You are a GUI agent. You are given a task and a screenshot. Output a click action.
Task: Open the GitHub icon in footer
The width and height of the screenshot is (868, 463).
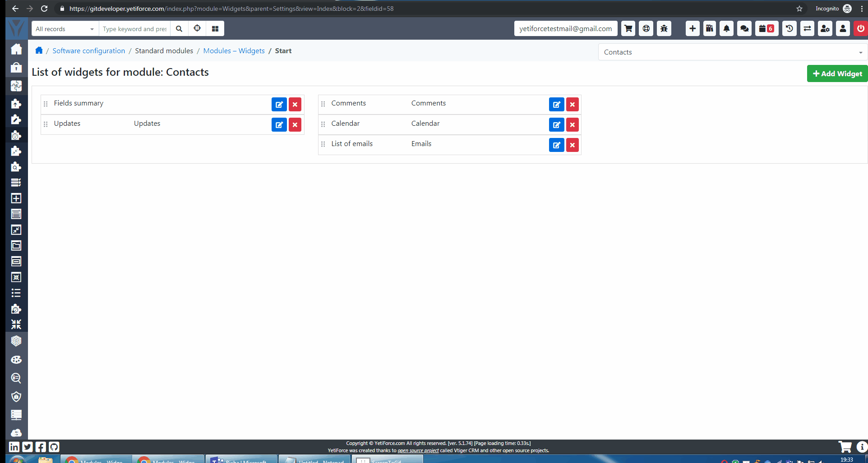click(54, 447)
